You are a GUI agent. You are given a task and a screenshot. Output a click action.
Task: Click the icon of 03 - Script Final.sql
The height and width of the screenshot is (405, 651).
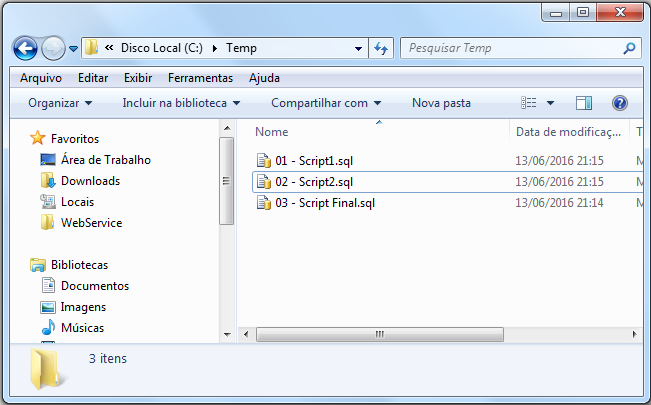pos(264,203)
